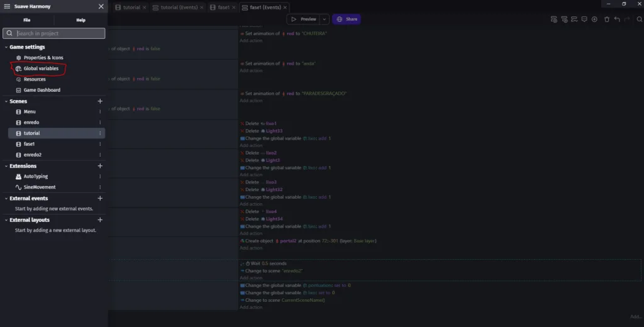Collapse the External layouts section
The width and height of the screenshot is (644, 327).
6,220
